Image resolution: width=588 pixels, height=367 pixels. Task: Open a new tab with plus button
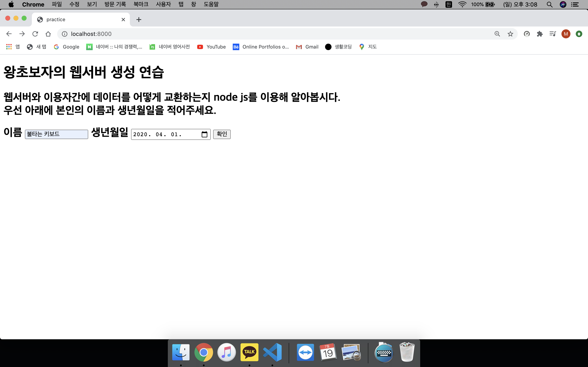point(139,19)
